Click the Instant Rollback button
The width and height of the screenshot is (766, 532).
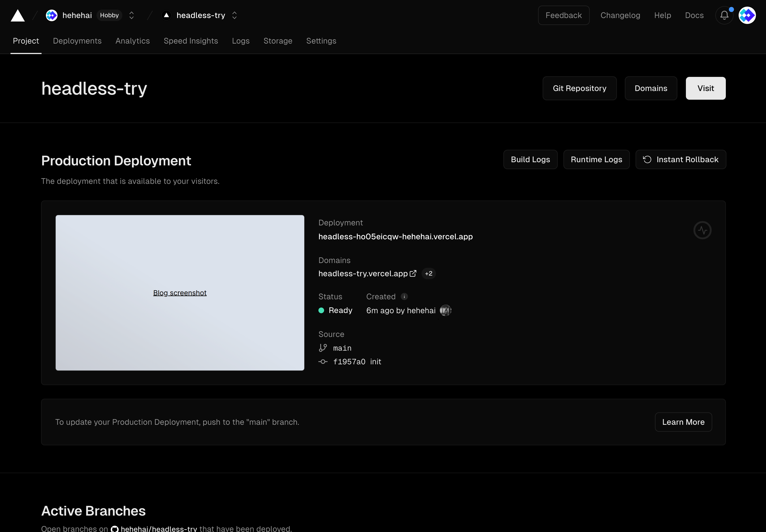click(x=681, y=160)
